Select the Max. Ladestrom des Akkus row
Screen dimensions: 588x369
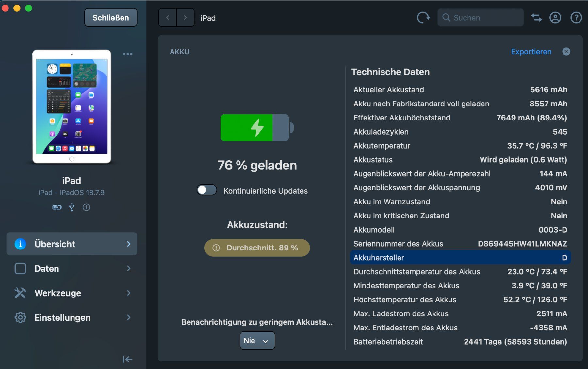(460, 313)
